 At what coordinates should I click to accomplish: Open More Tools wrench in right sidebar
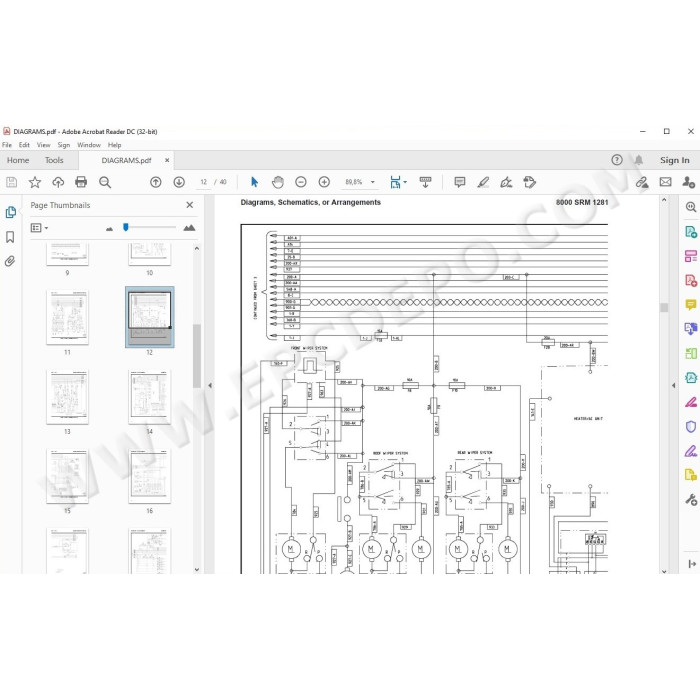pos(691,500)
